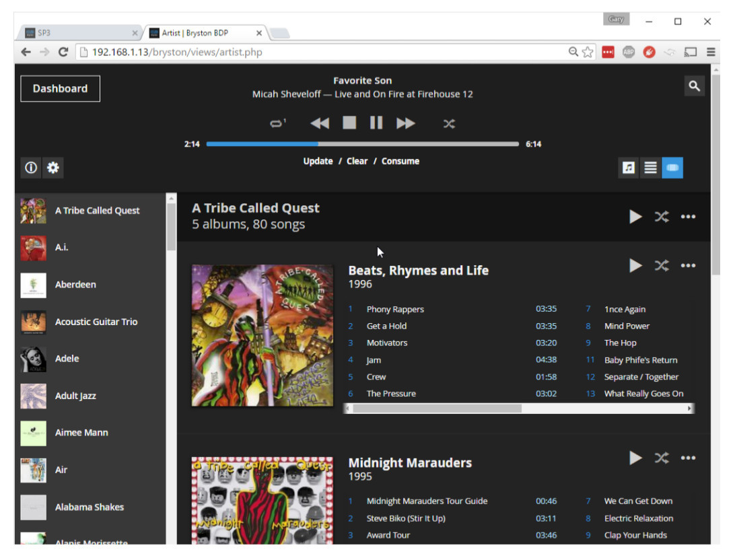Click the Beats, Rhymes and Life cover art
This screenshot has height=560, width=735.
pyautogui.click(x=262, y=336)
